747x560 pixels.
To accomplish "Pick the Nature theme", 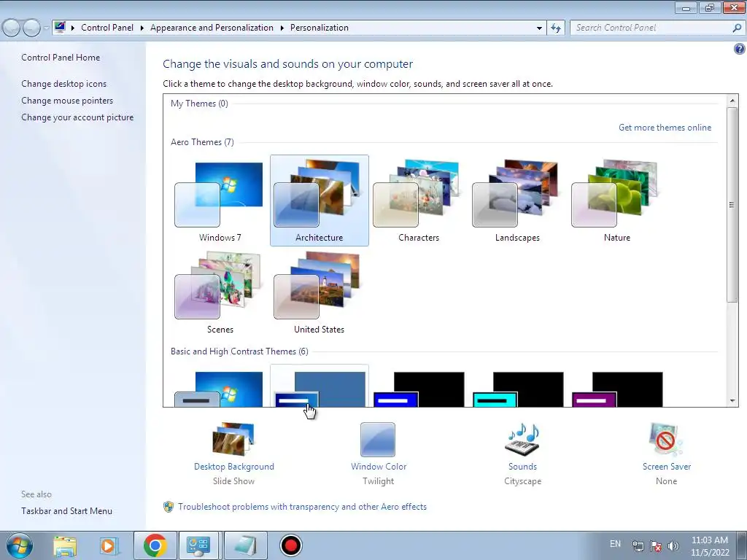I will [616, 201].
